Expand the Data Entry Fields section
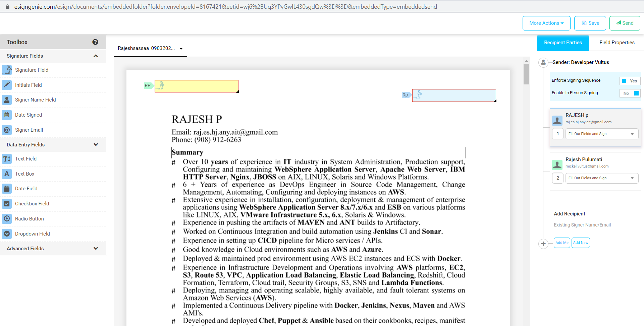Image resolution: width=644 pixels, height=326 pixels. [96, 145]
